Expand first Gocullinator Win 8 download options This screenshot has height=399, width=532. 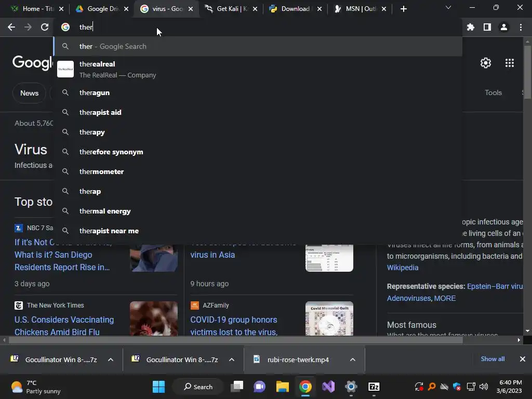111,360
